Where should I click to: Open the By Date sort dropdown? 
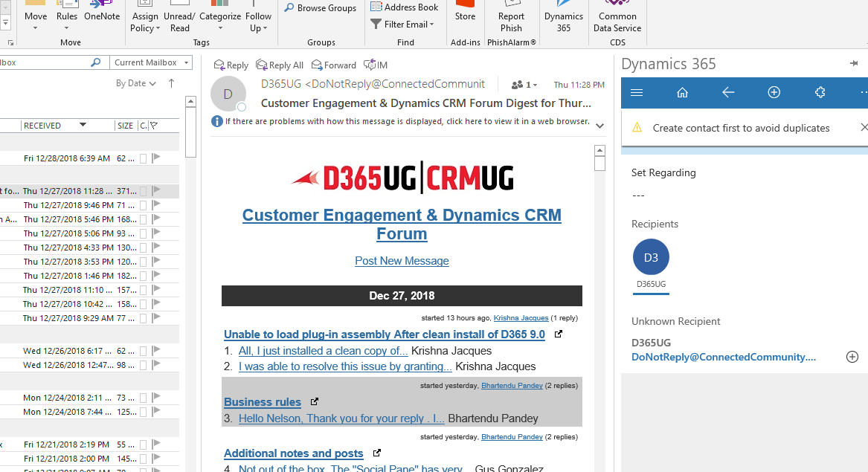click(x=135, y=83)
